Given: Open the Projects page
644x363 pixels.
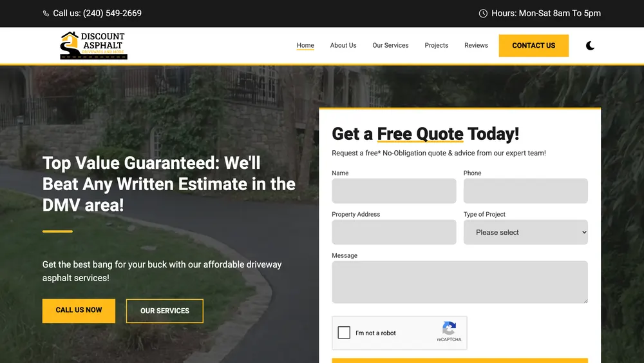Looking at the screenshot, I should [x=436, y=45].
